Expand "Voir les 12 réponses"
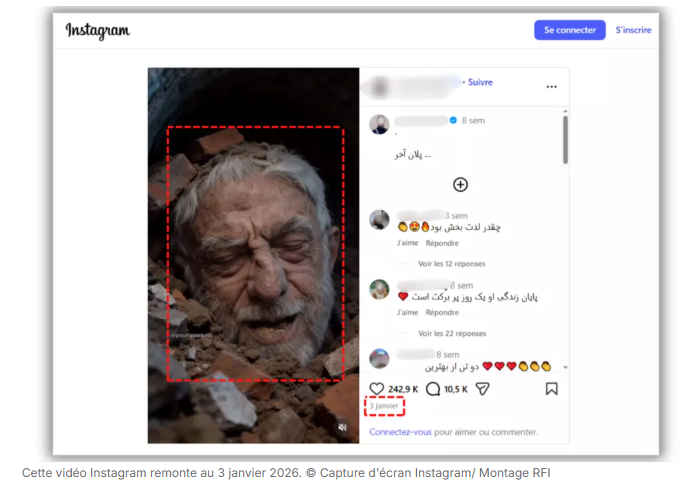Viewport: 683px width, 485px height. (x=451, y=264)
